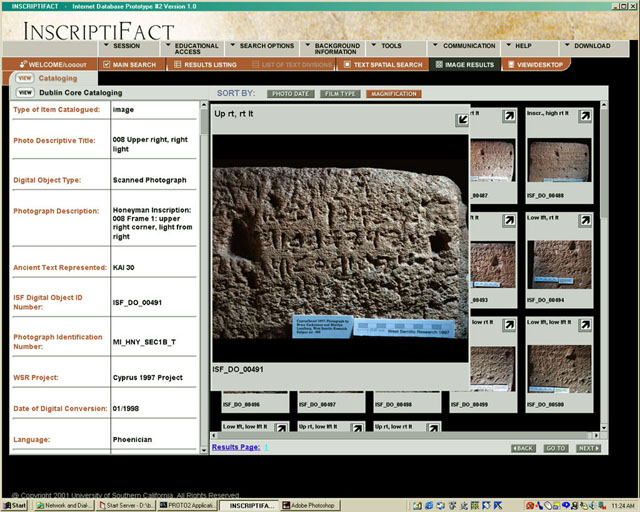Switch to Start Server taskbar window
The width and height of the screenshot is (640, 512).
point(126,505)
